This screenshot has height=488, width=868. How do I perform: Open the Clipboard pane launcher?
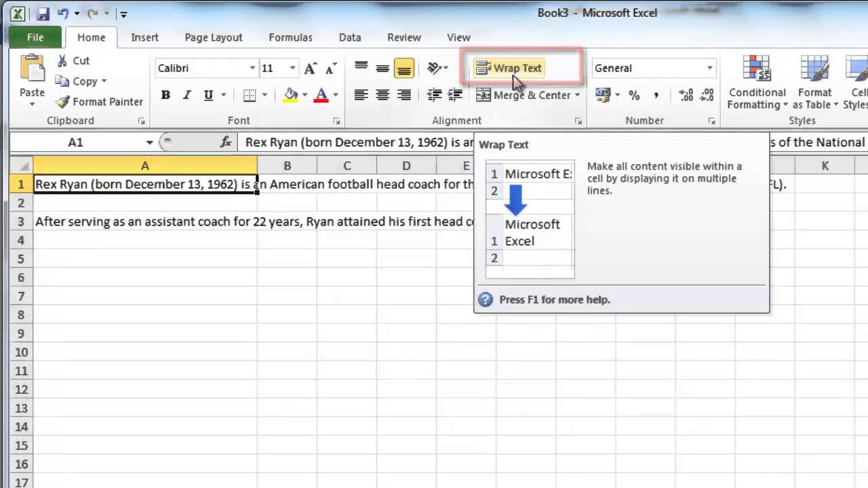[142, 121]
